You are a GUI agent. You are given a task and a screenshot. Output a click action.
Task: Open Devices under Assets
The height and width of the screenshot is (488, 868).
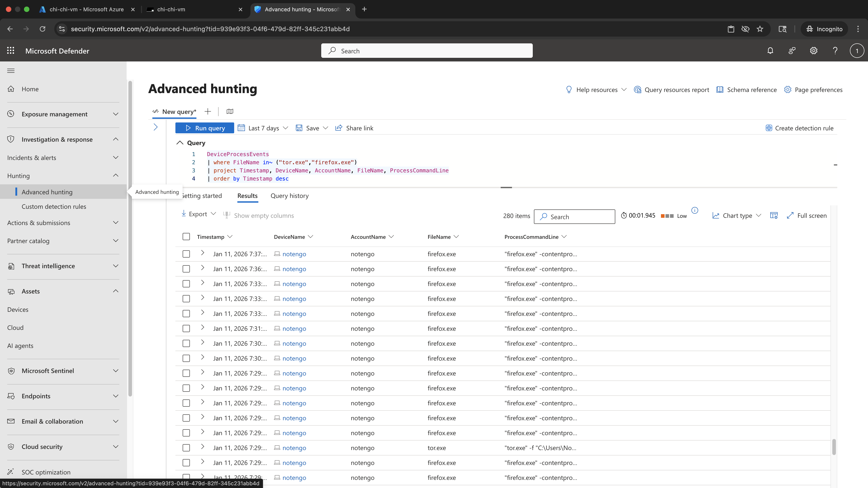[18, 309]
